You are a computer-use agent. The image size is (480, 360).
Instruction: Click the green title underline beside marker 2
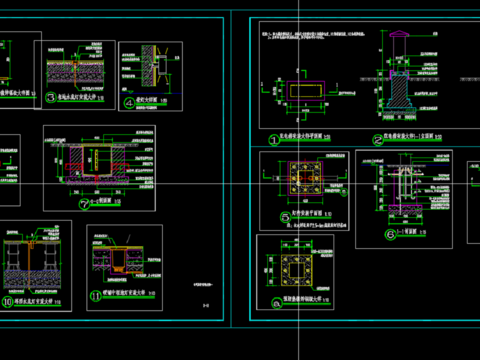click(413, 140)
